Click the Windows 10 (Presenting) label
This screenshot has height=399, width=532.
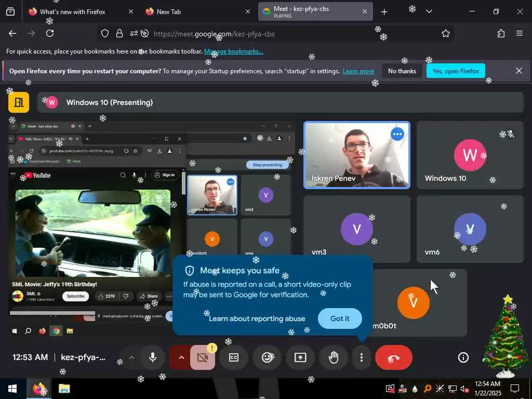109,102
